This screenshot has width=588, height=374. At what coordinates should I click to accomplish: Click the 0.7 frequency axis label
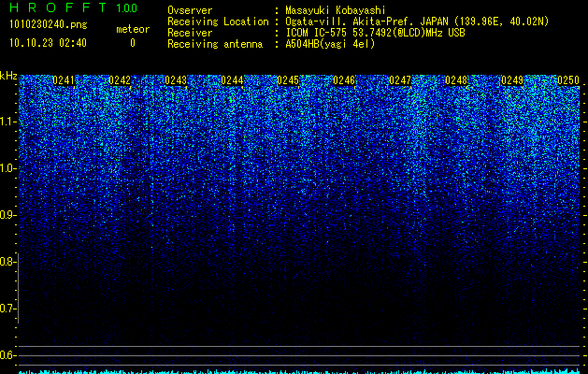(x=7, y=309)
